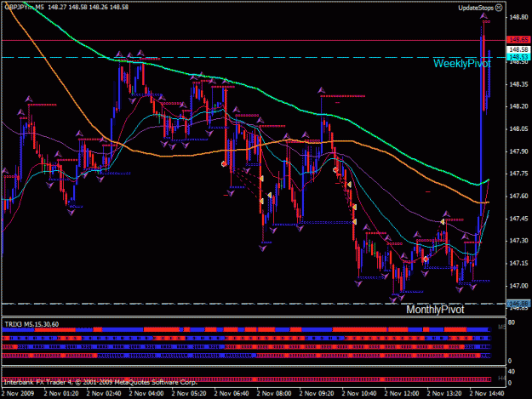Image resolution: width=532 pixels, height=399 pixels.
Task: Click the 2 Nov 14:40 time label
Action: pos(487,394)
